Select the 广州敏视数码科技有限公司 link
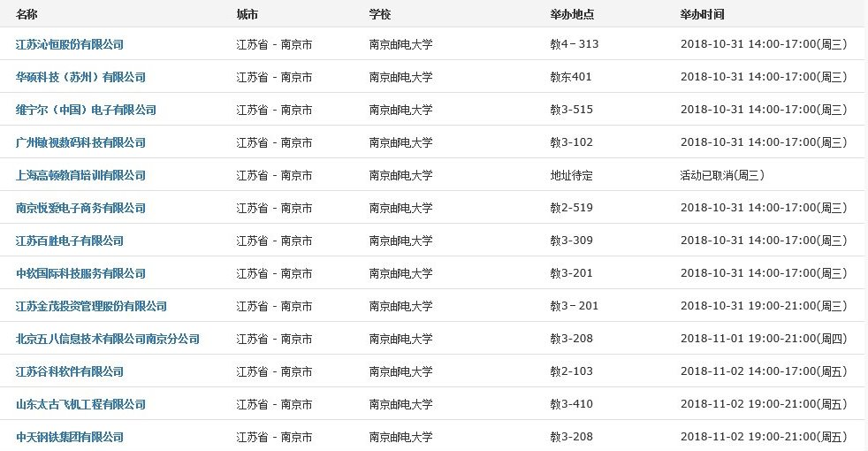Screen dimensions: 868x451 [x=80, y=142]
